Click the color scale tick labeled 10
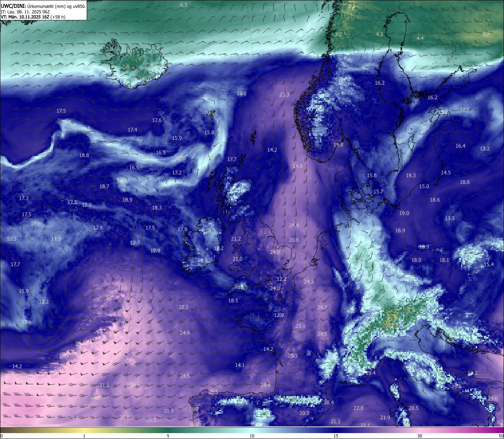Image resolution: width=504 pixels, height=439 pixels. click(252, 436)
